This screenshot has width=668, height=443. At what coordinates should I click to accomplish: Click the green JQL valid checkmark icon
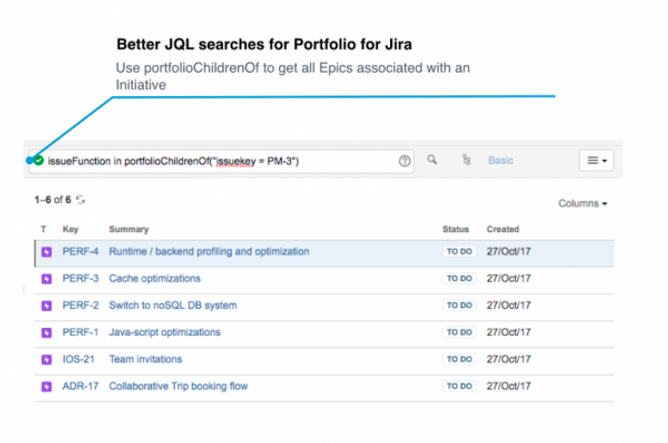click(38, 160)
